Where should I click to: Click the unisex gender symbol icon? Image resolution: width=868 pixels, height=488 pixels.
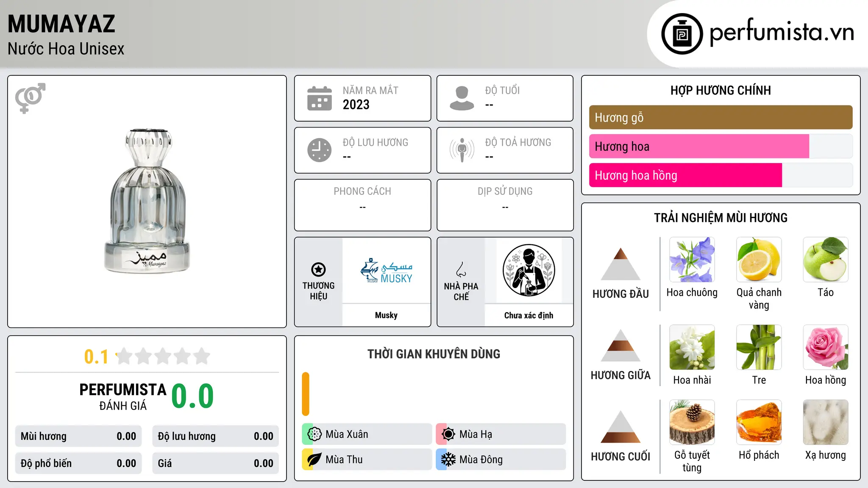coord(30,98)
